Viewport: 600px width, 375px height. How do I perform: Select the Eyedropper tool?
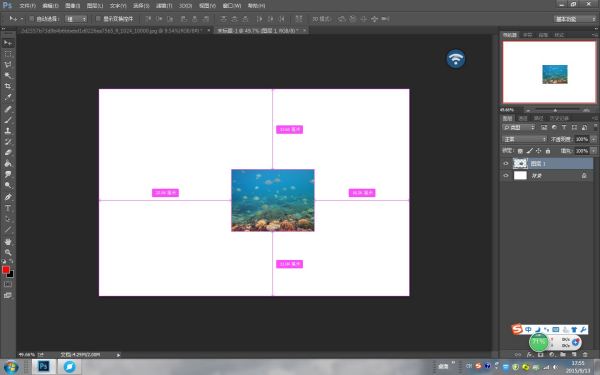8,97
